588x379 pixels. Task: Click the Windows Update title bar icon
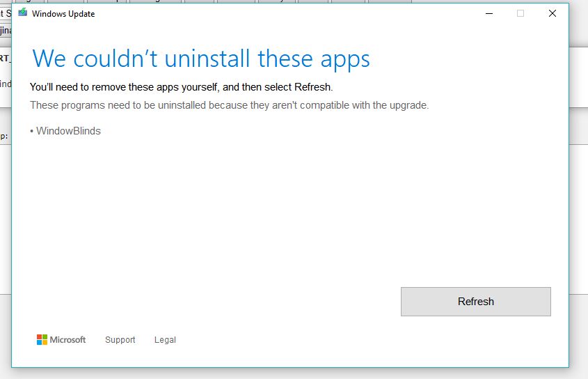23,13
